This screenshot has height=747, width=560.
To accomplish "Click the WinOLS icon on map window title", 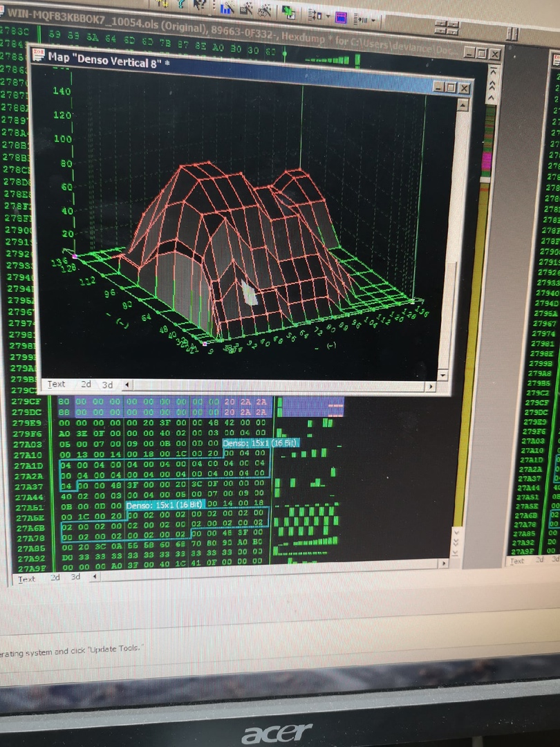I will [39, 55].
